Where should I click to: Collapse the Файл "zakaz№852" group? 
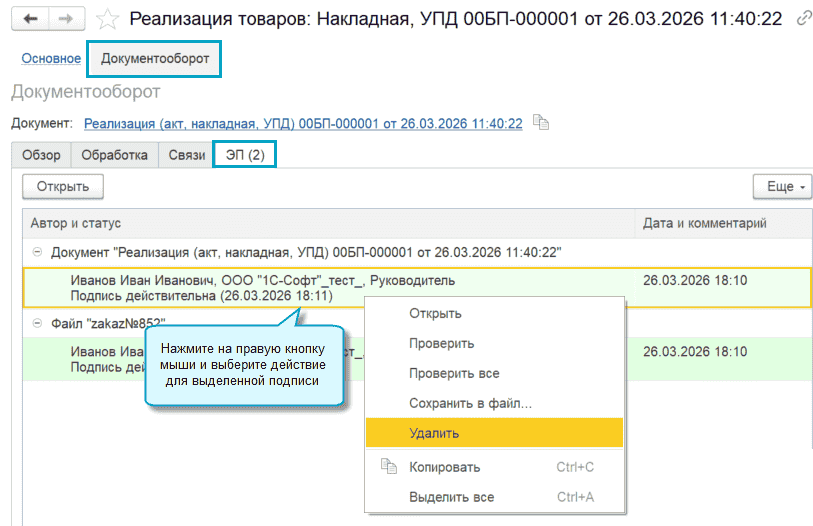[38, 324]
